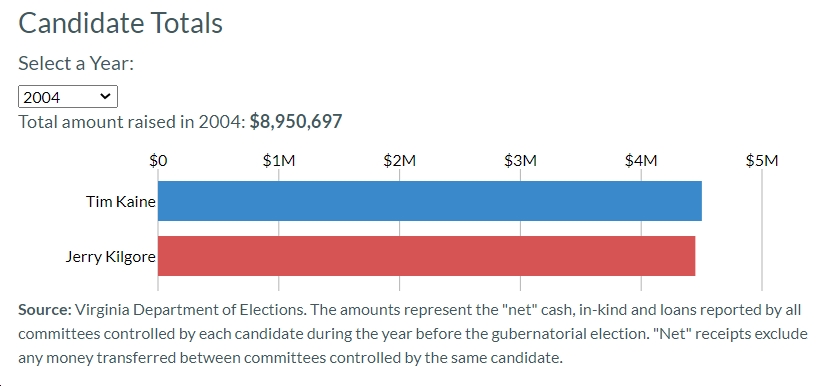This screenshot has width=827, height=386.
Task: Click the $0 axis label
Action: [x=158, y=160]
